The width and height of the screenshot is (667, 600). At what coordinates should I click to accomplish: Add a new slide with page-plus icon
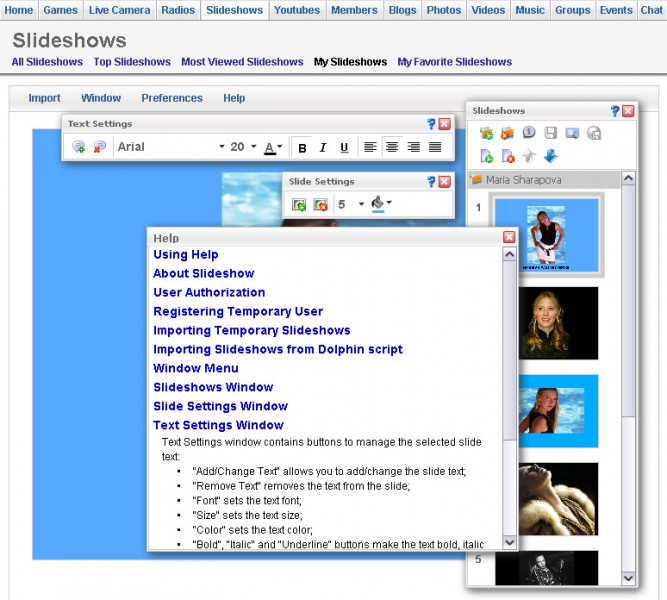tap(486, 156)
